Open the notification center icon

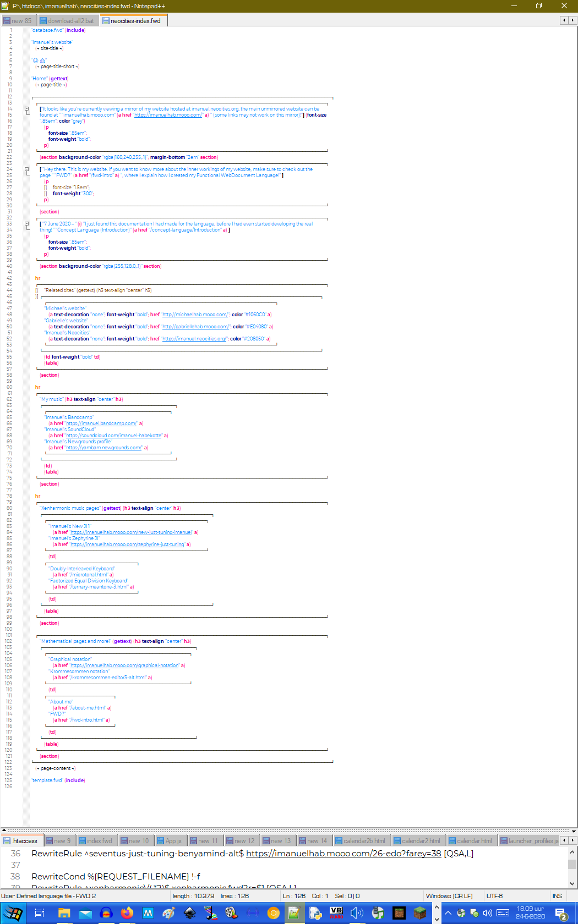[x=561, y=914]
